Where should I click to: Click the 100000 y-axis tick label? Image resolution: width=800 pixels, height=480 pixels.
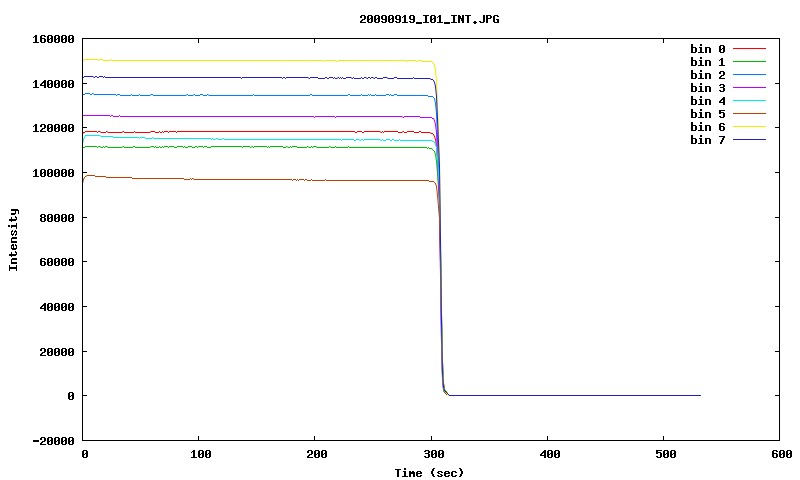pos(53,173)
